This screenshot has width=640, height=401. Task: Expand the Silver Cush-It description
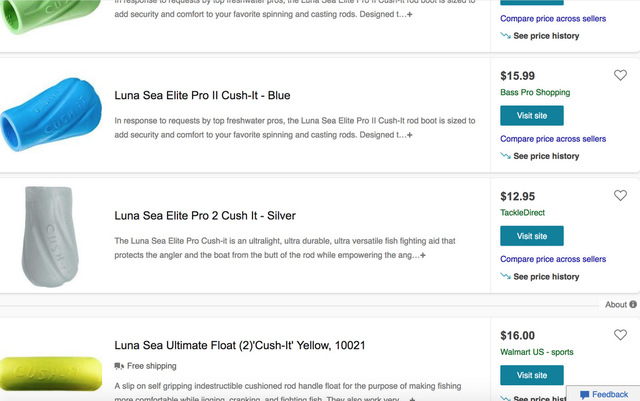(423, 255)
